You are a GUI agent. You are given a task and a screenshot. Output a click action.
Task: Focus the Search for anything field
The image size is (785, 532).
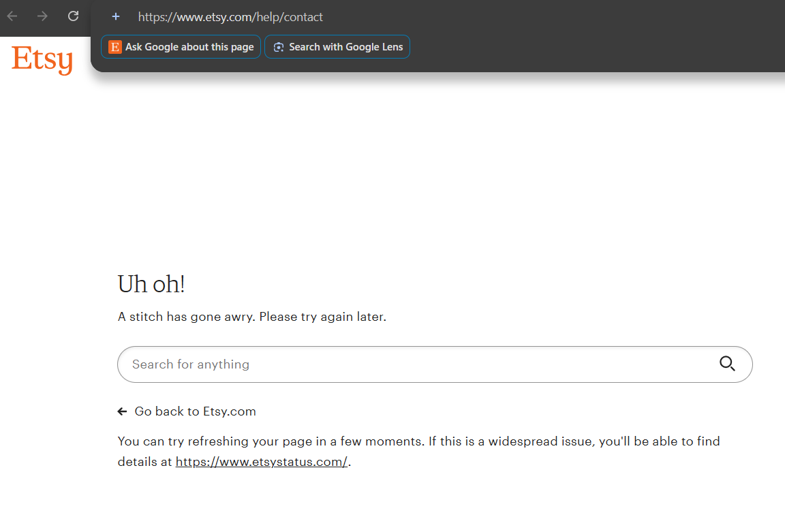click(x=435, y=364)
